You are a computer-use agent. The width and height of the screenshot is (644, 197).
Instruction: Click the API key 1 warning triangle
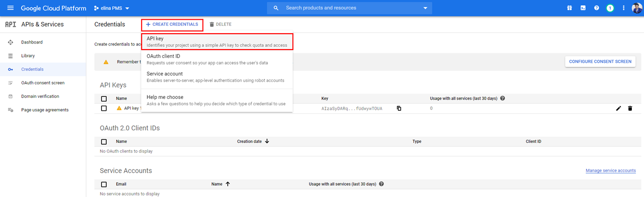click(x=119, y=108)
